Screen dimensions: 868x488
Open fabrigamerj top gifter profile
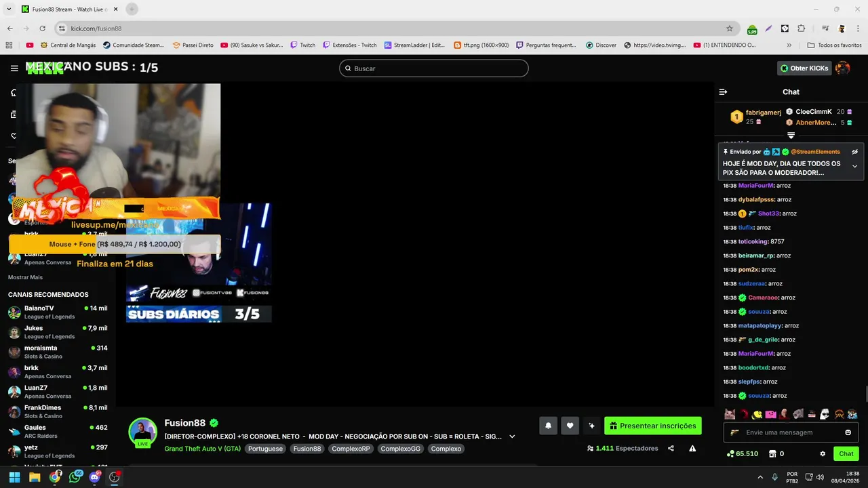click(x=764, y=113)
